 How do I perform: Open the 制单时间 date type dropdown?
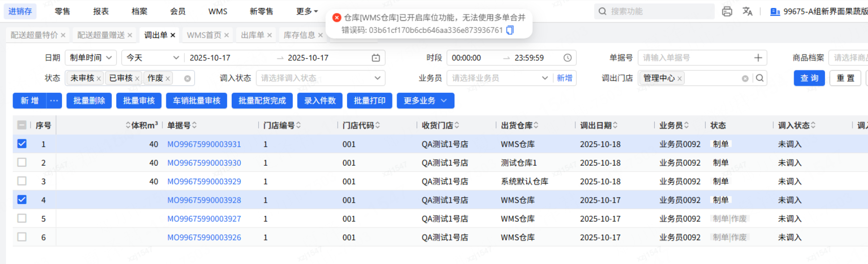[x=91, y=58]
